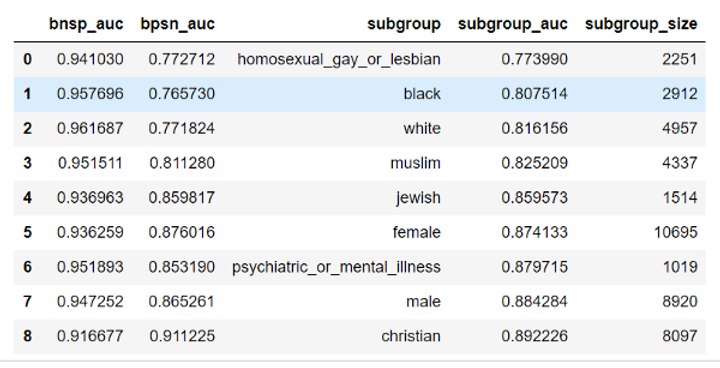Select the jewish subgroup cell
This screenshot has width=720, height=368.
(418, 198)
